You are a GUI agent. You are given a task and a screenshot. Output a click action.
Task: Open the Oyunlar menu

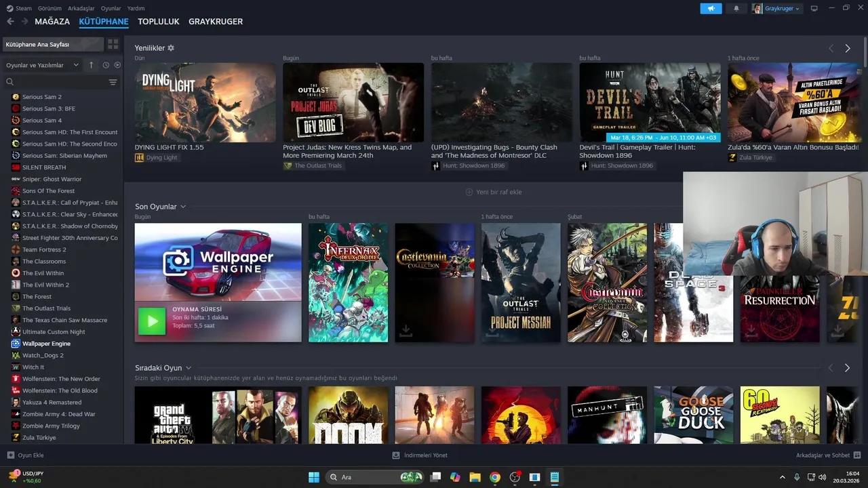(111, 8)
